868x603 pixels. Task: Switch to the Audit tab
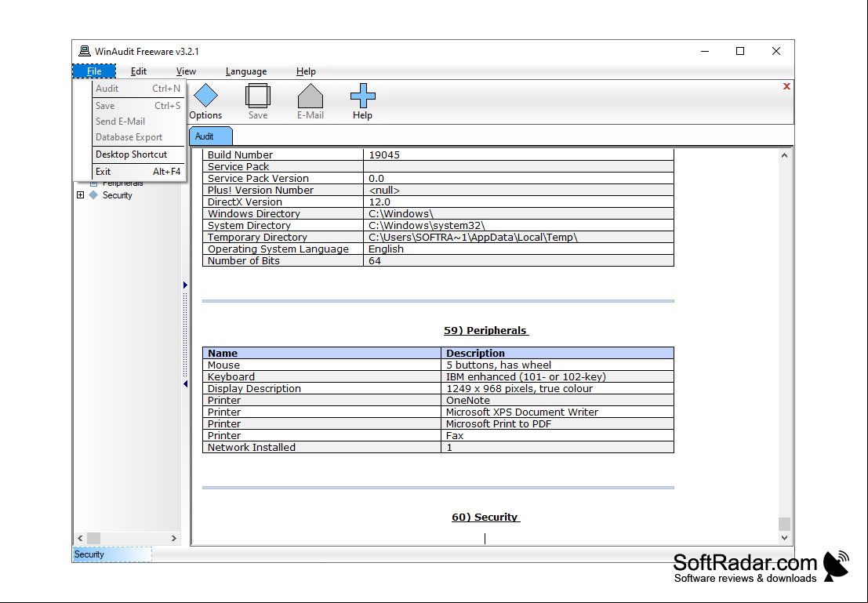211,136
